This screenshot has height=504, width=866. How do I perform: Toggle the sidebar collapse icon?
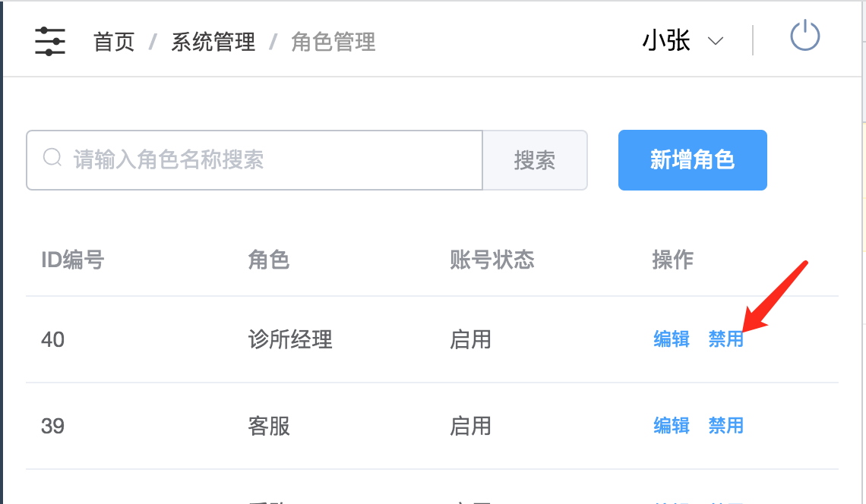(50, 41)
